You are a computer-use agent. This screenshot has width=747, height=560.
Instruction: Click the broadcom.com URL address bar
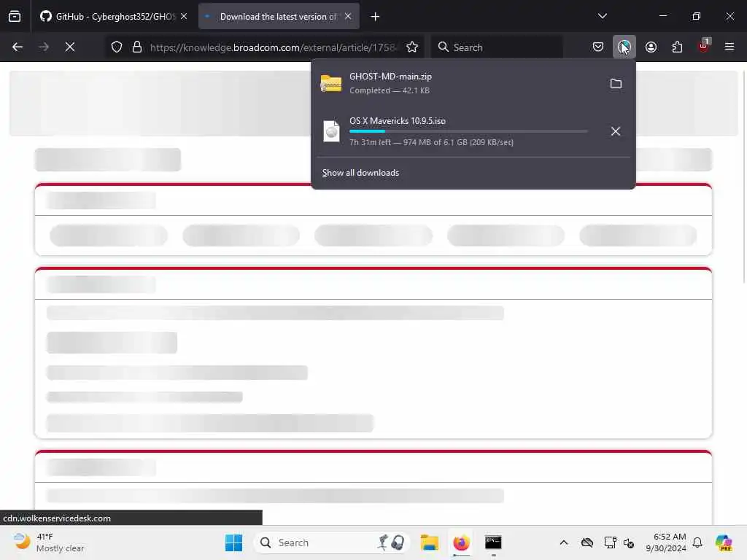coord(273,47)
